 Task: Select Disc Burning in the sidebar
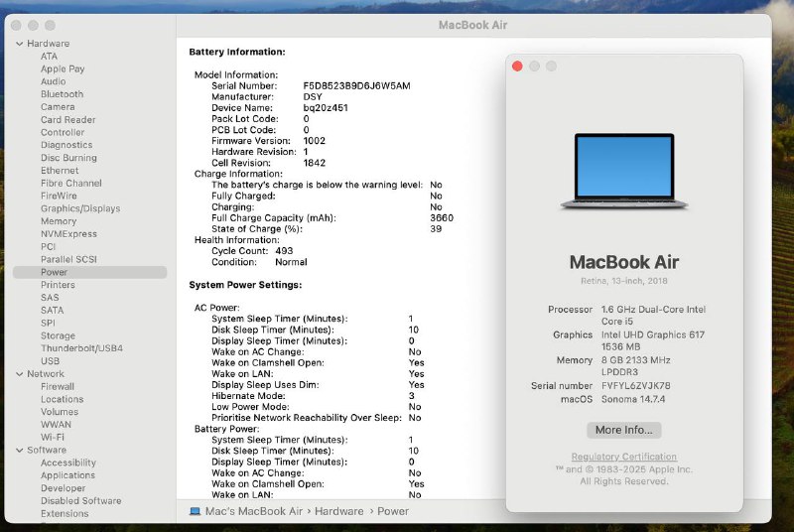pos(68,158)
